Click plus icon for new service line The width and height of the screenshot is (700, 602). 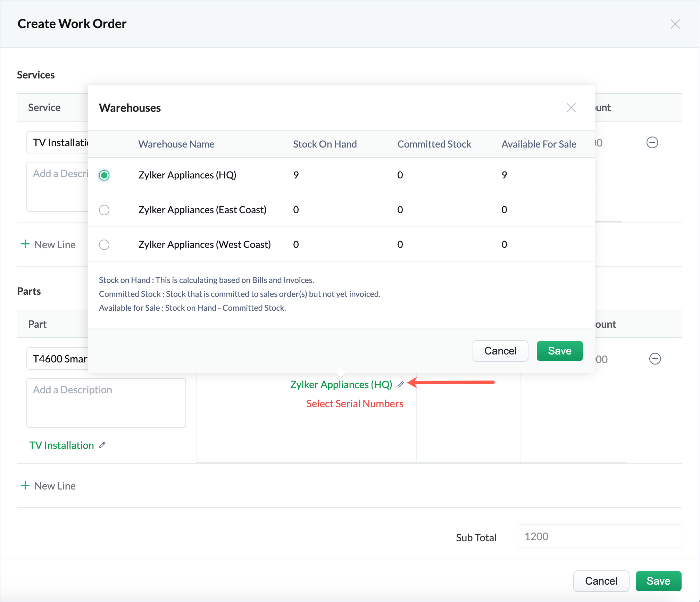click(25, 244)
